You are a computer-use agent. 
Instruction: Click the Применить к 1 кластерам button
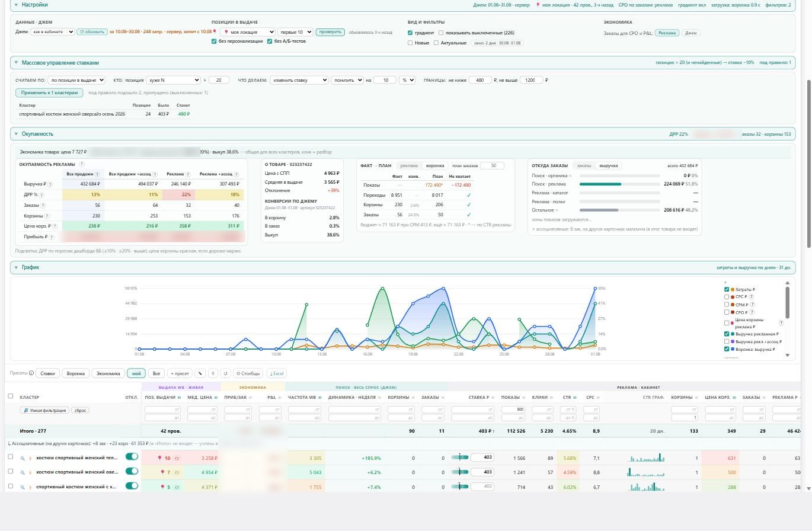coord(49,92)
